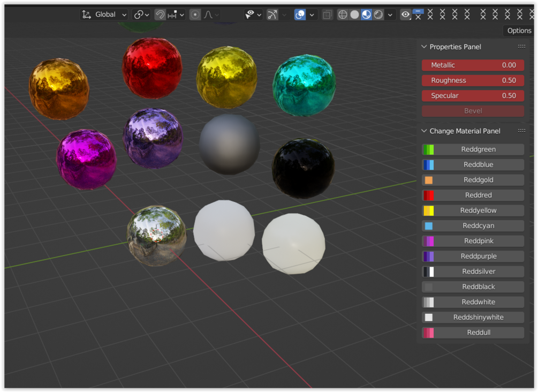Open the pivot point dropdown
Image resolution: width=538 pixels, height=392 pixels.
coord(142,14)
